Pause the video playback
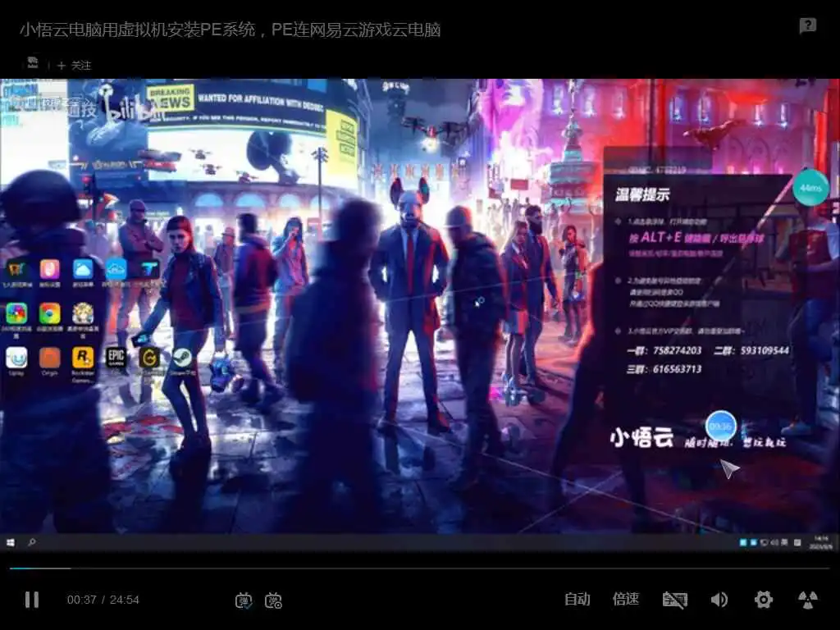Viewport: 840px width, 630px height. [32, 600]
